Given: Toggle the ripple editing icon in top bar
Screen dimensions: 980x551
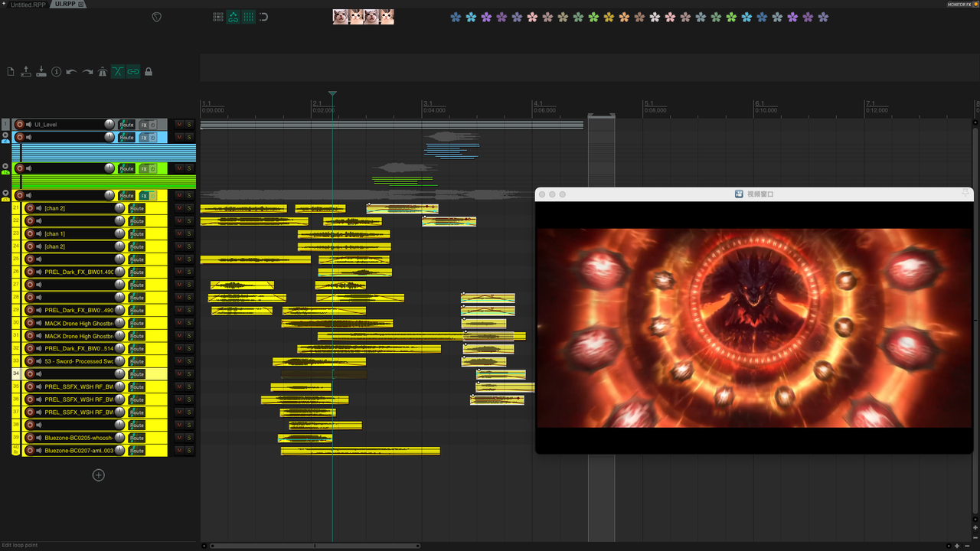Looking at the screenshot, I should point(233,17).
